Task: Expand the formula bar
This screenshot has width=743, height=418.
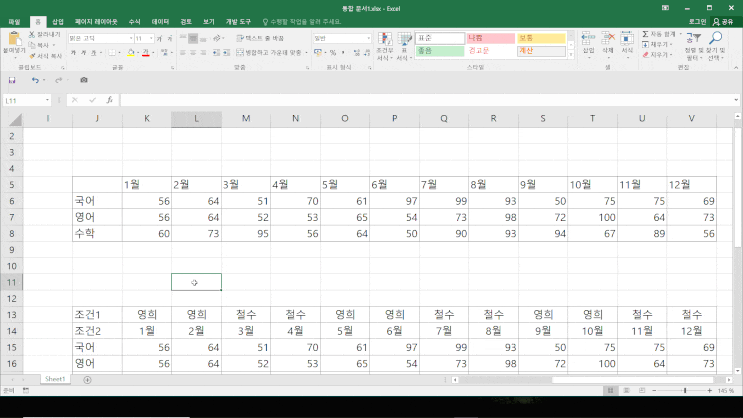Action: (x=736, y=100)
